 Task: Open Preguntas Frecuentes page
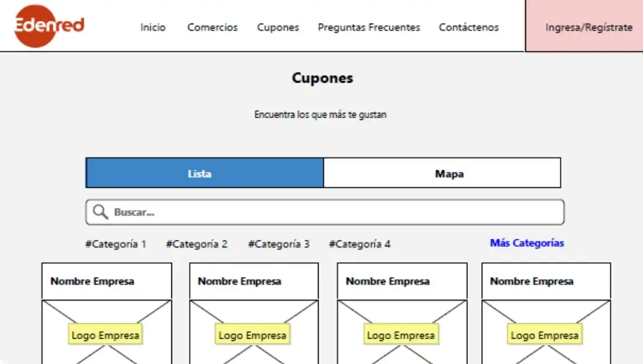pyautogui.click(x=369, y=27)
